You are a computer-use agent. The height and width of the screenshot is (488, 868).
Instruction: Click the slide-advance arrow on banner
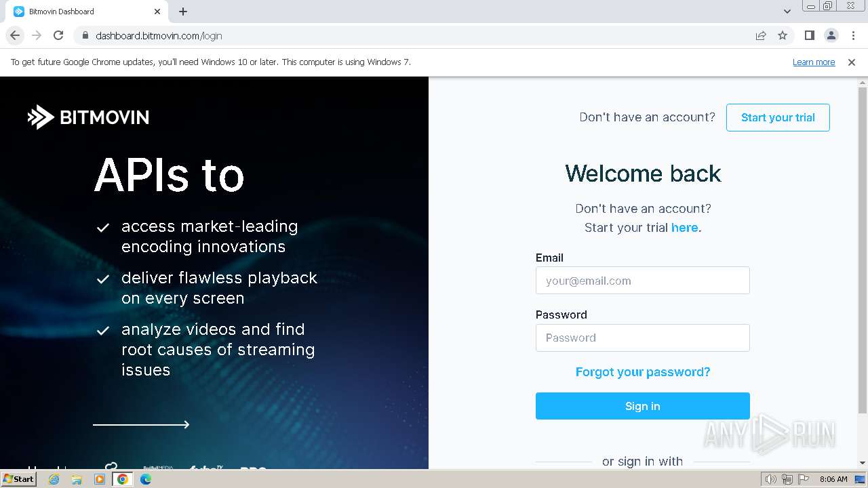coord(141,424)
